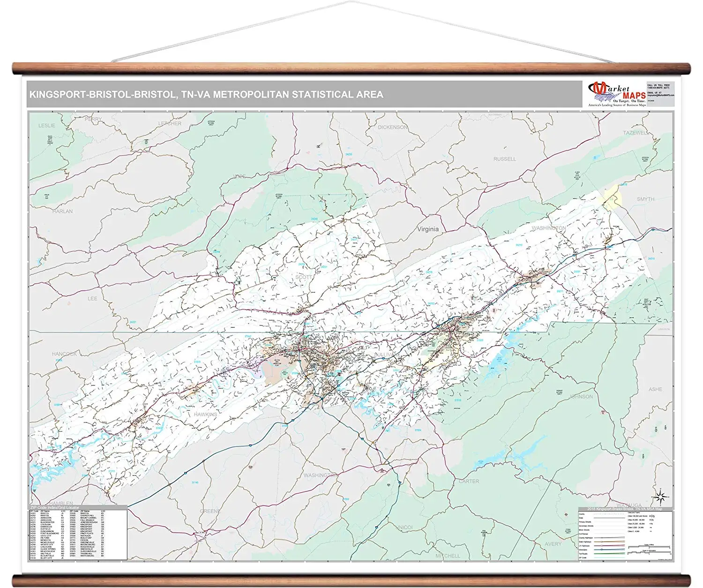703x588 pixels.
Task: Click the US Highways red line in legend
Action: 609,546
